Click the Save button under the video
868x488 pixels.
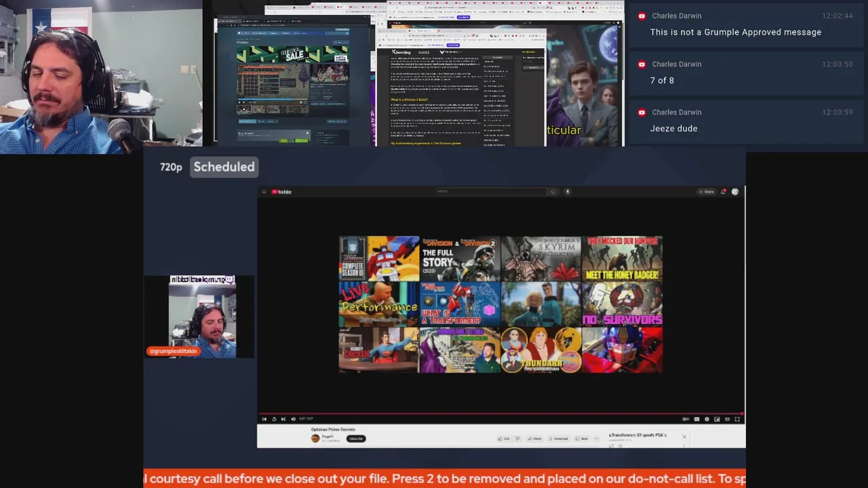click(581, 439)
